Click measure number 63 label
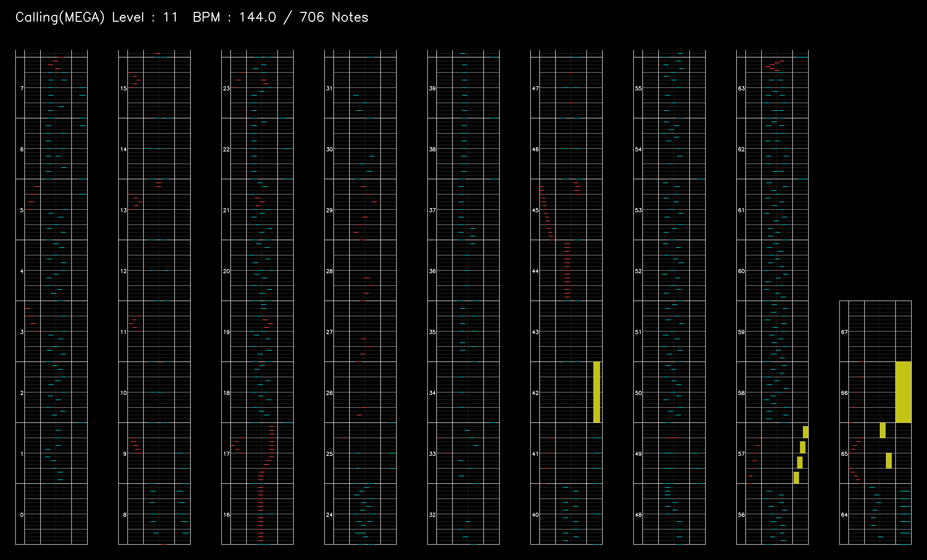 741,88
